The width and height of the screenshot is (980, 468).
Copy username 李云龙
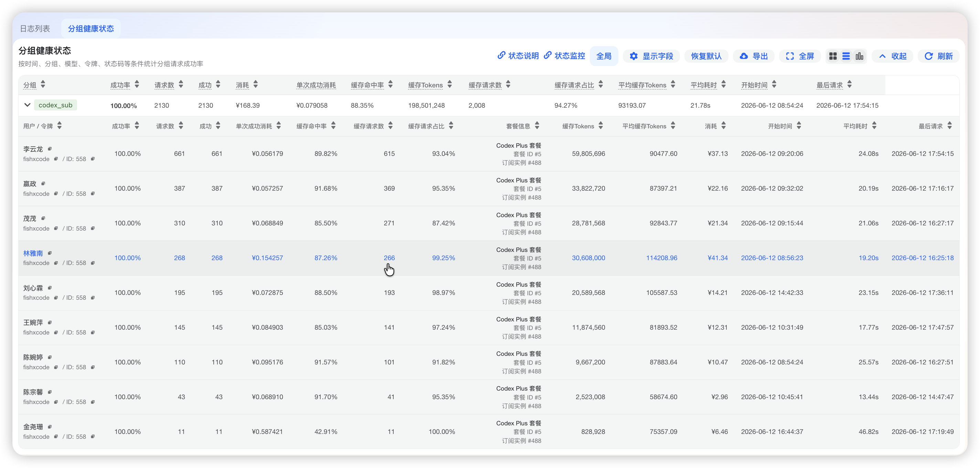click(x=50, y=149)
